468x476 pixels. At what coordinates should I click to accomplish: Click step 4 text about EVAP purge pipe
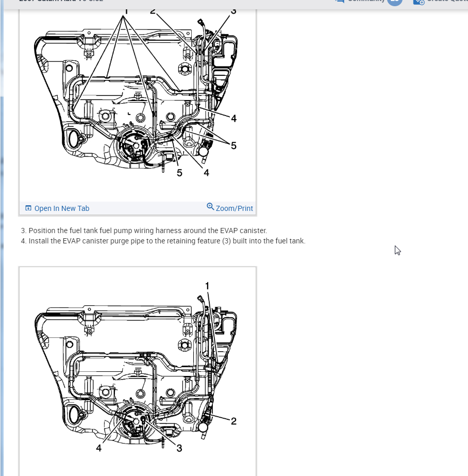coord(163,241)
